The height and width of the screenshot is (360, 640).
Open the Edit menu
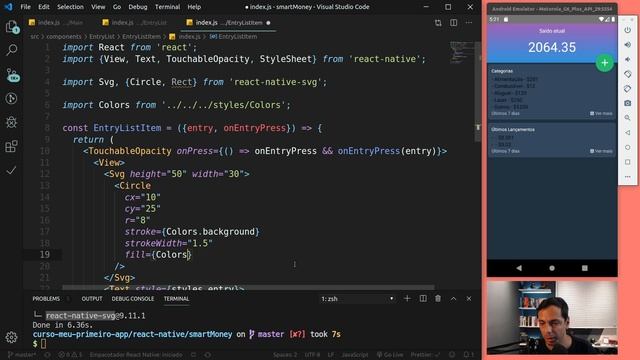coord(44,7)
